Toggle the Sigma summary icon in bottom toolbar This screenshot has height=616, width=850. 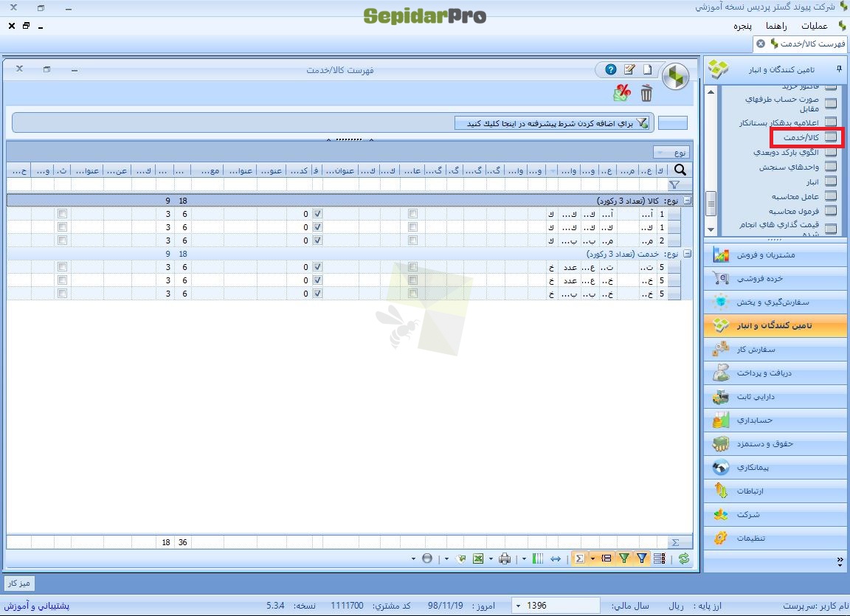pos(579,558)
